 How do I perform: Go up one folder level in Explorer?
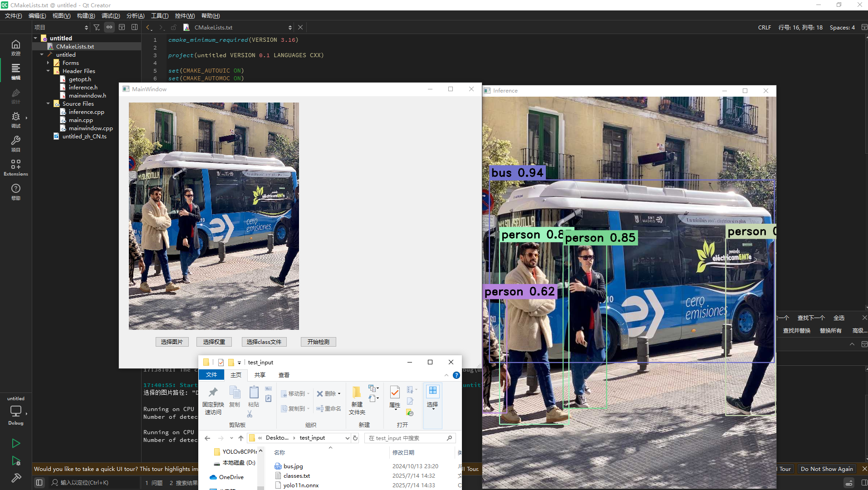tap(241, 438)
